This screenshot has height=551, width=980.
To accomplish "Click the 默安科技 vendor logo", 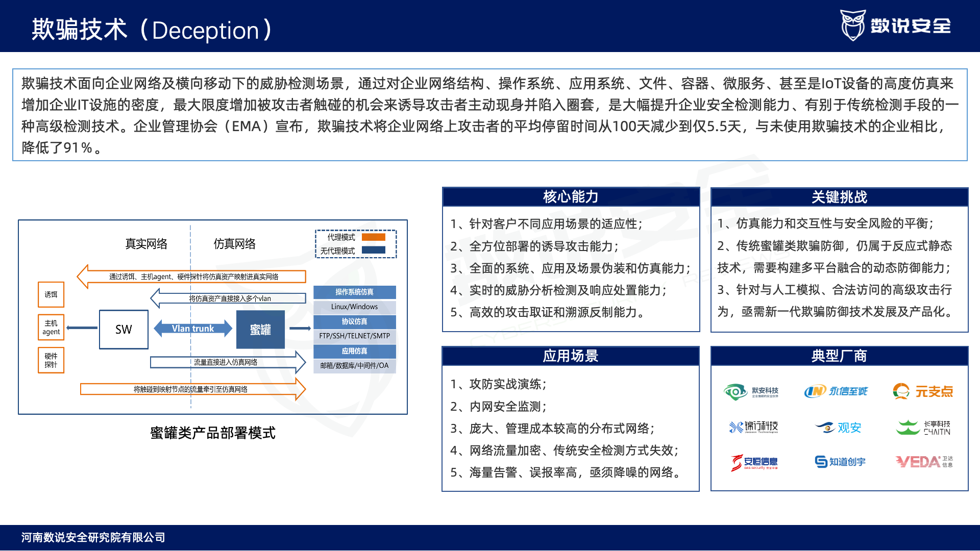I will click(751, 392).
